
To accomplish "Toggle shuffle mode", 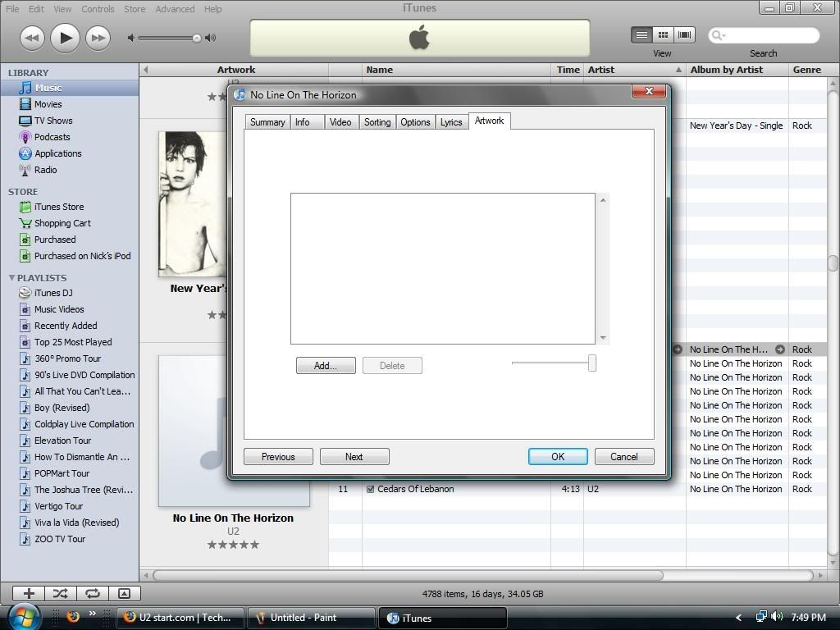I will (61, 593).
